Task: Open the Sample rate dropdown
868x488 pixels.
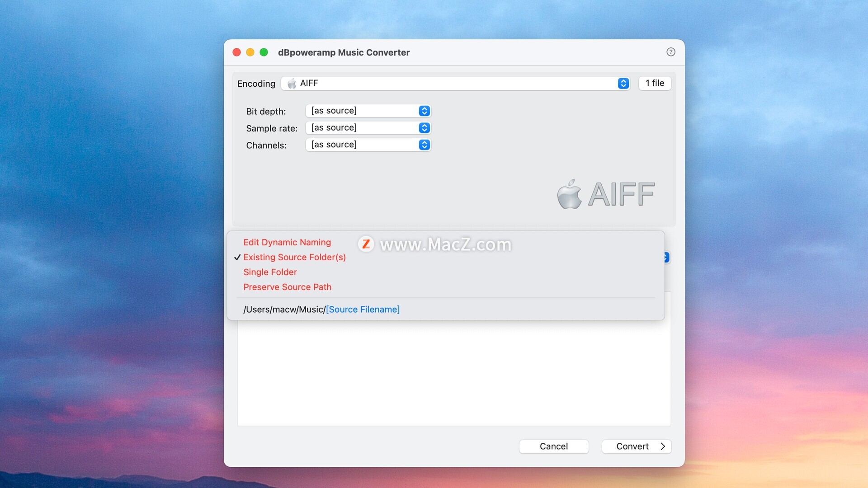Action: (x=368, y=128)
